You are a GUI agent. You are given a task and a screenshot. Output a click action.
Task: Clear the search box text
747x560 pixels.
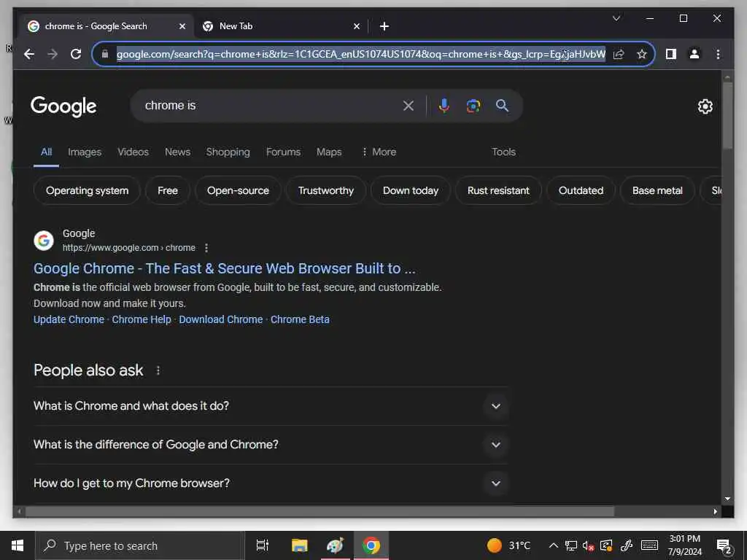click(409, 106)
